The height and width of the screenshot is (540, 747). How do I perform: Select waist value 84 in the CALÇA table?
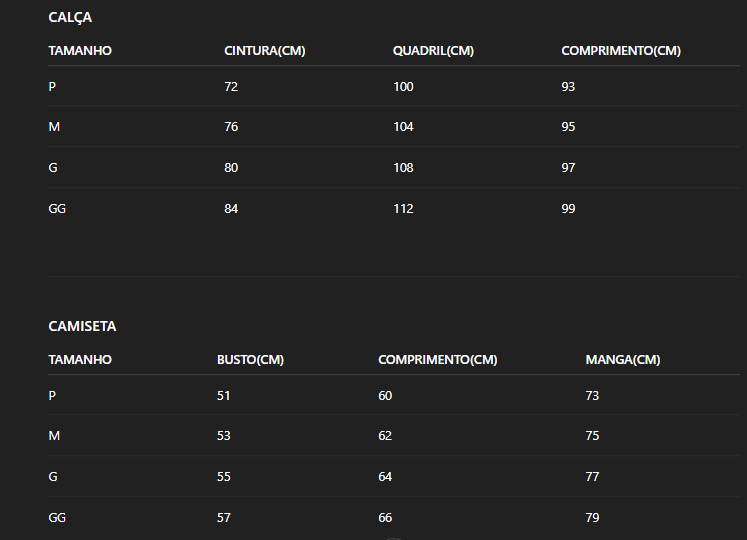point(231,209)
